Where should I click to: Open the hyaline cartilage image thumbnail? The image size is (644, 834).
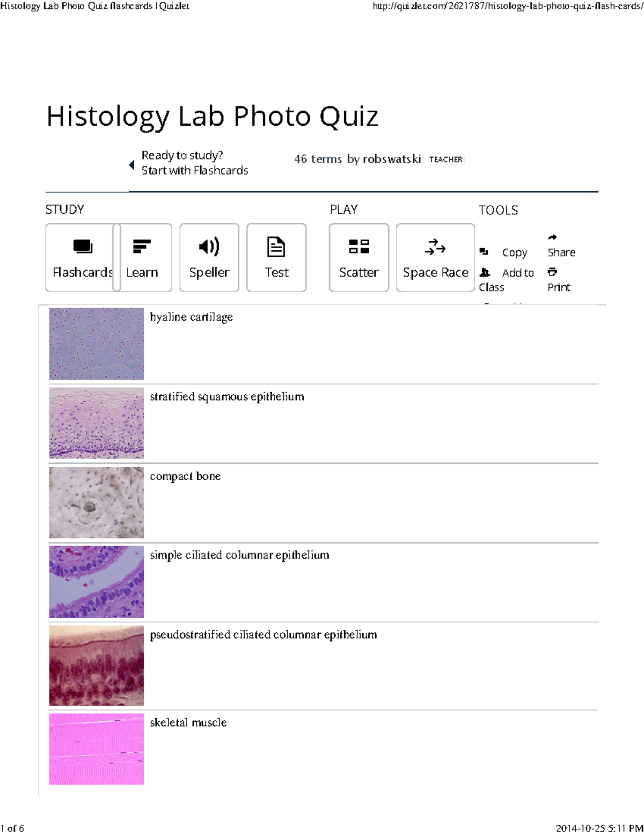tap(96, 344)
